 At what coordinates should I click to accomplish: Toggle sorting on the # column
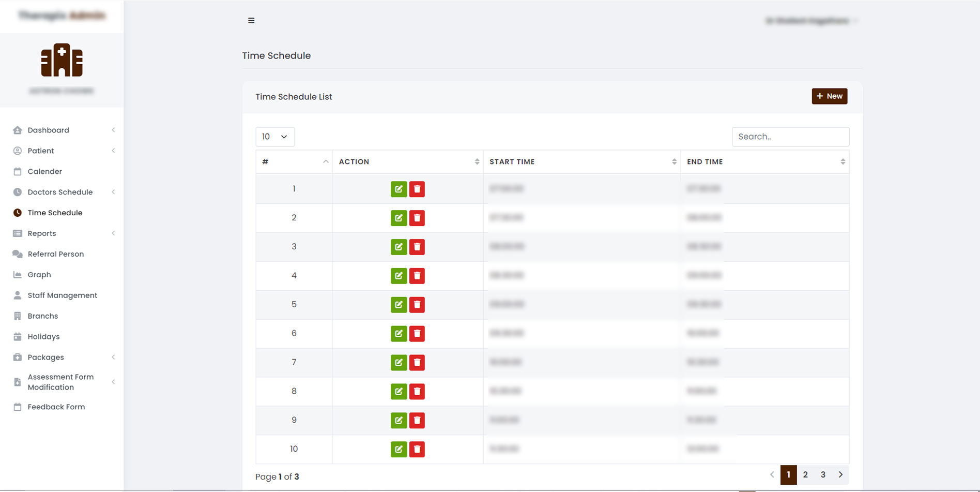pos(294,162)
